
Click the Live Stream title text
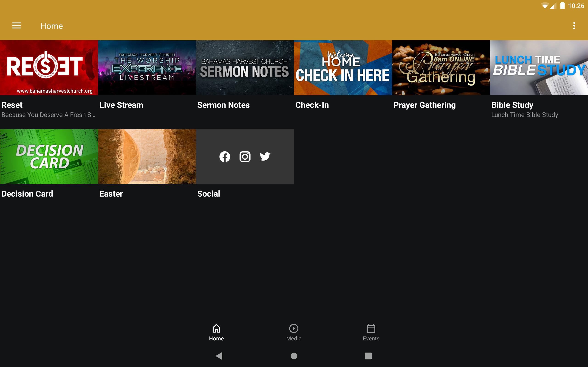(121, 105)
